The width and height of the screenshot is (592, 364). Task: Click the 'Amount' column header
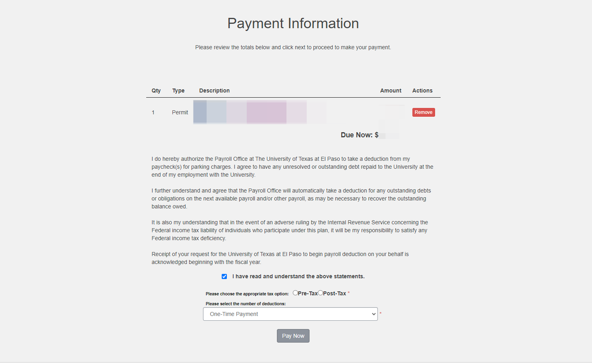pyautogui.click(x=391, y=91)
